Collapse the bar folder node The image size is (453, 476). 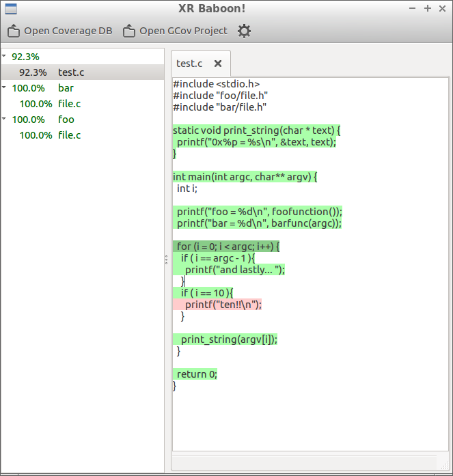(4, 87)
